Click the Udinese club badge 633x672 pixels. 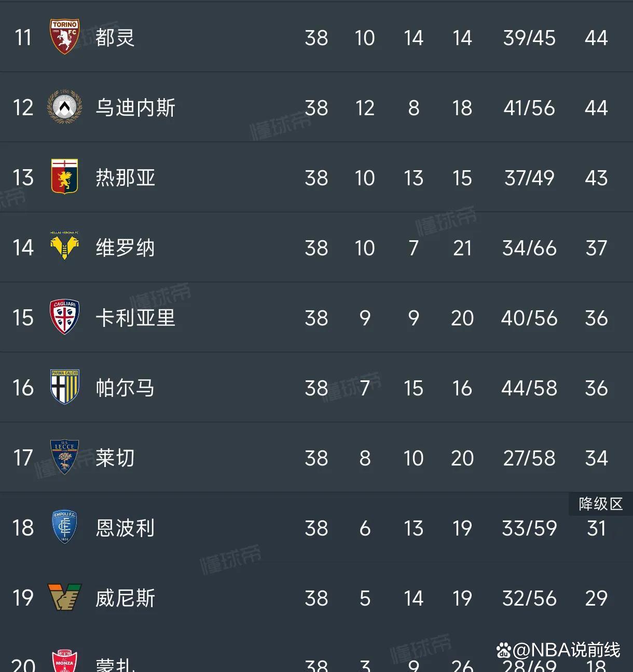[x=64, y=107]
